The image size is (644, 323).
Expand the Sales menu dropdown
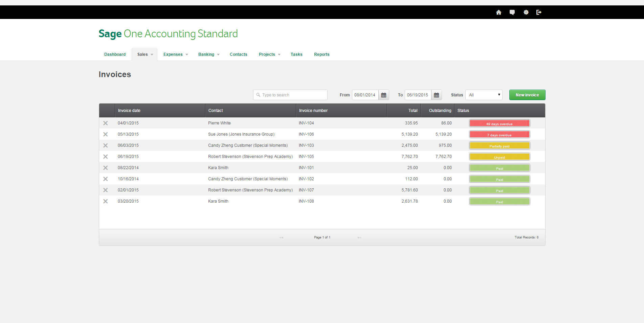[145, 54]
